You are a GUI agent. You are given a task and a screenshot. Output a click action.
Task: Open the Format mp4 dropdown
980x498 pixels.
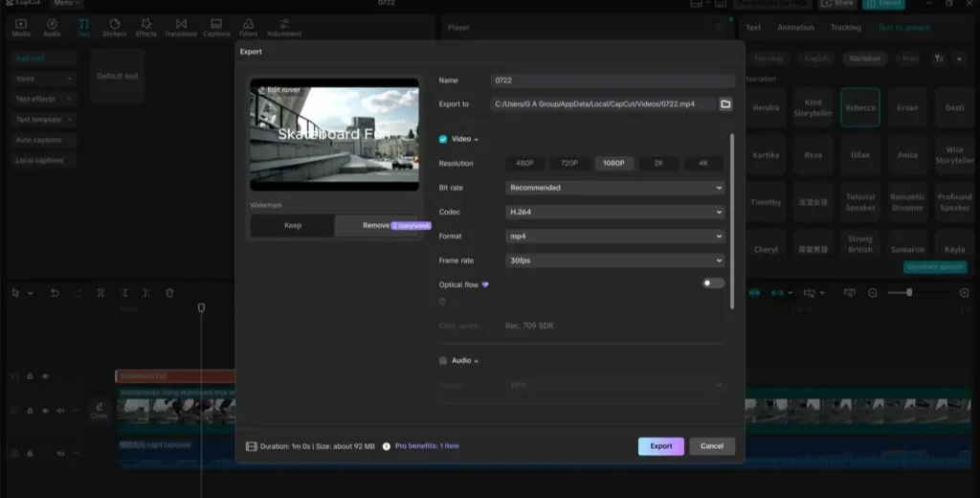click(615, 236)
